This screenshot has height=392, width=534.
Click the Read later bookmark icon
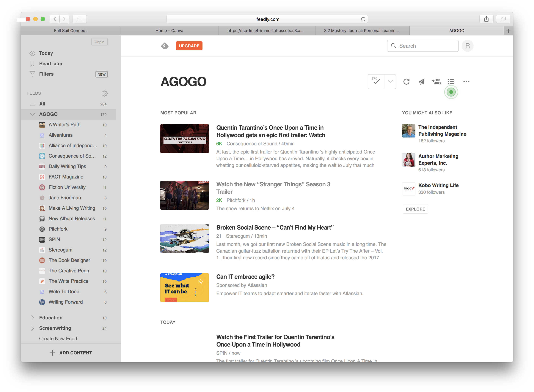click(x=32, y=64)
